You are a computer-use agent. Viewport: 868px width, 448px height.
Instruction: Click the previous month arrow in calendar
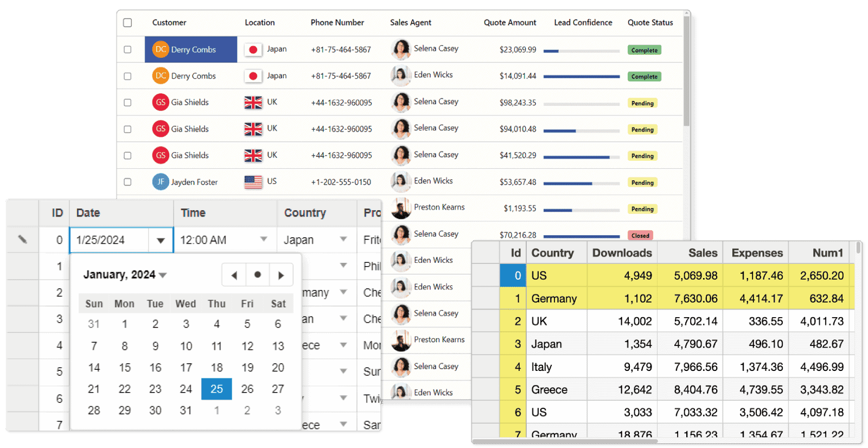click(234, 275)
